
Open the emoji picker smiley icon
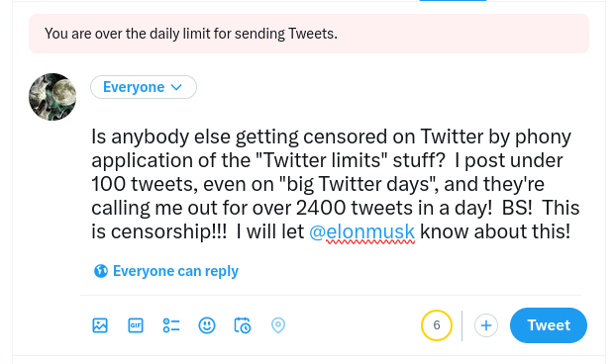tap(207, 325)
